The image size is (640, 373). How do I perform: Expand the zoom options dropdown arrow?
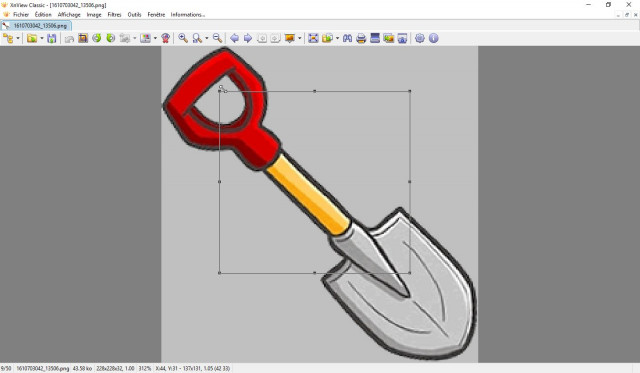point(207,38)
